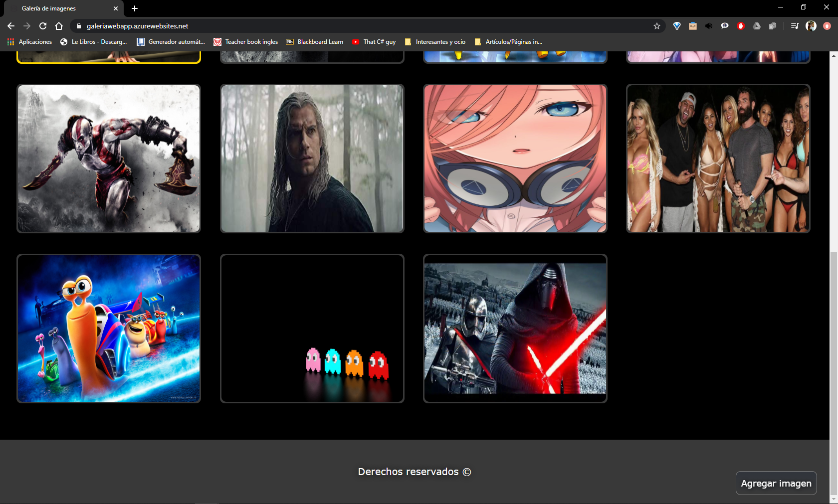This screenshot has width=838, height=504.
Task: View site security lock information
Action: [x=78, y=26]
